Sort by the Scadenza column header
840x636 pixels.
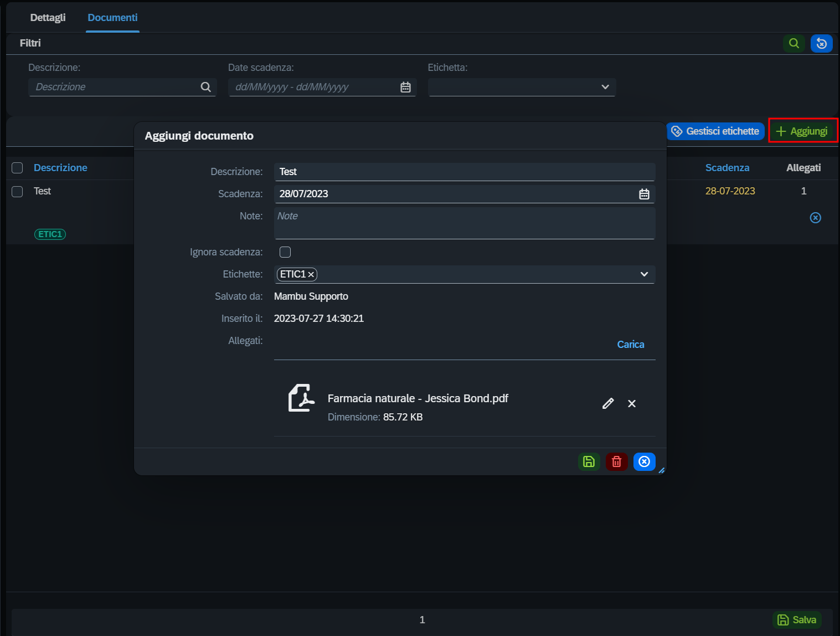[x=727, y=168]
